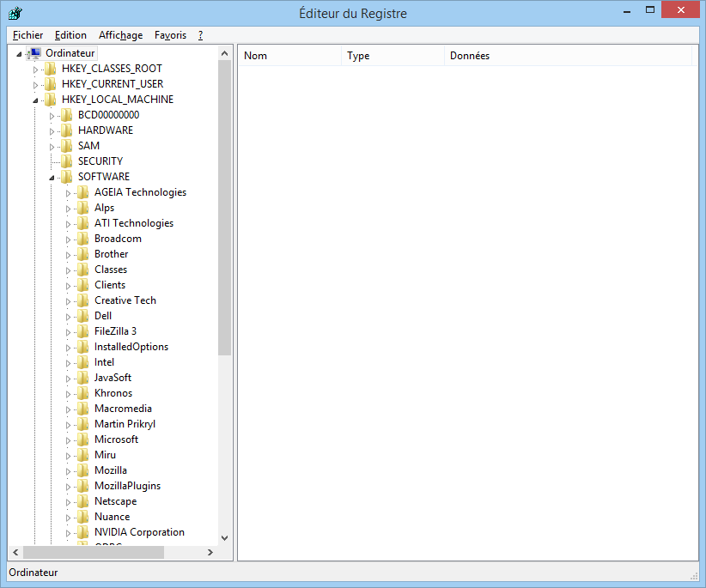
Task: Click the horizontal scrollbar thumb in tree pane
Action: (94, 552)
